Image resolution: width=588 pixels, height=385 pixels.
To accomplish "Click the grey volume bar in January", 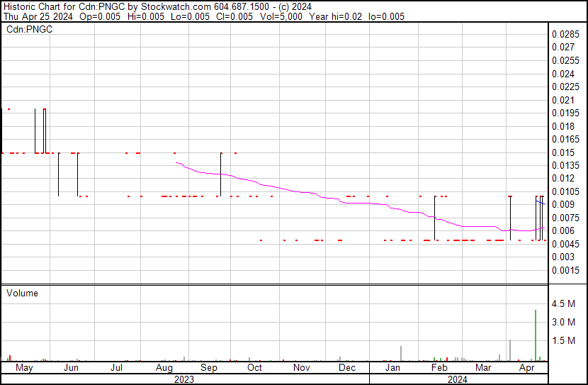I will 401,354.
